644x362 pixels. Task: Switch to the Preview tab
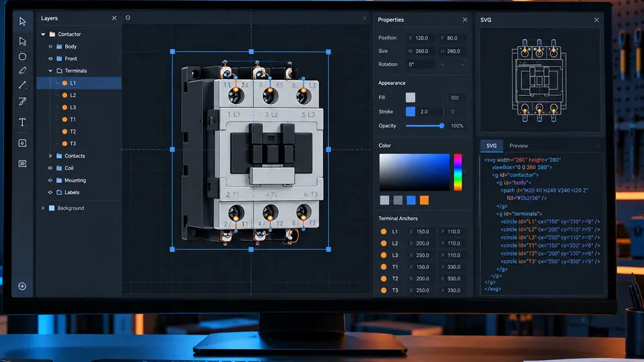(519, 145)
